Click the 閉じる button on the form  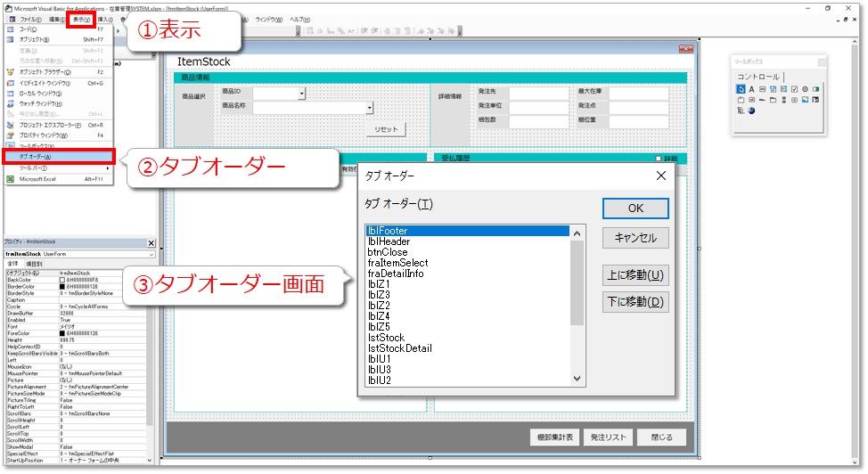(x=661, y=437)
